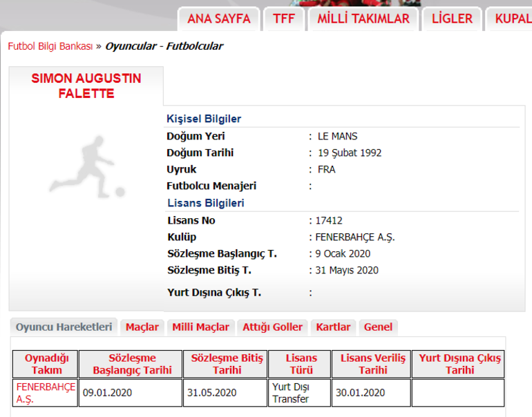Image resolution: width=532 pixels, height=417 pixels.
Task: Open the KUPALAR navigation tab
Action: point(511,19)
